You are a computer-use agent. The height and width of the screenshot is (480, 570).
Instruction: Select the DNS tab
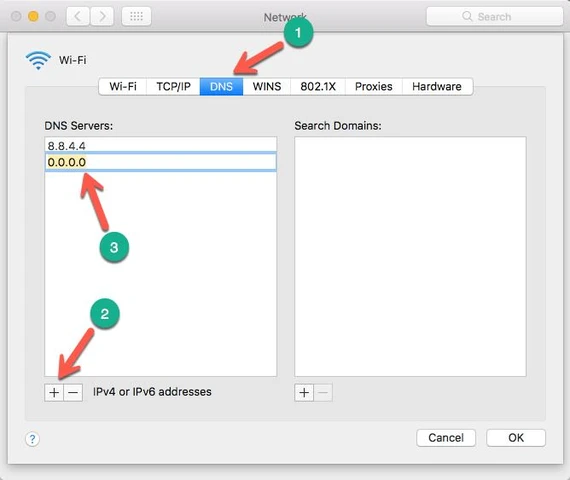point(221,87)
